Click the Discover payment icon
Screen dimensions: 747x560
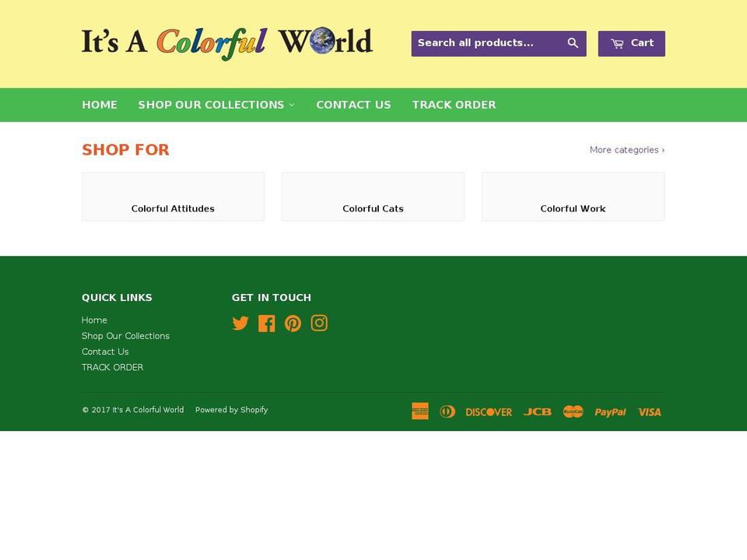point(489,412)
